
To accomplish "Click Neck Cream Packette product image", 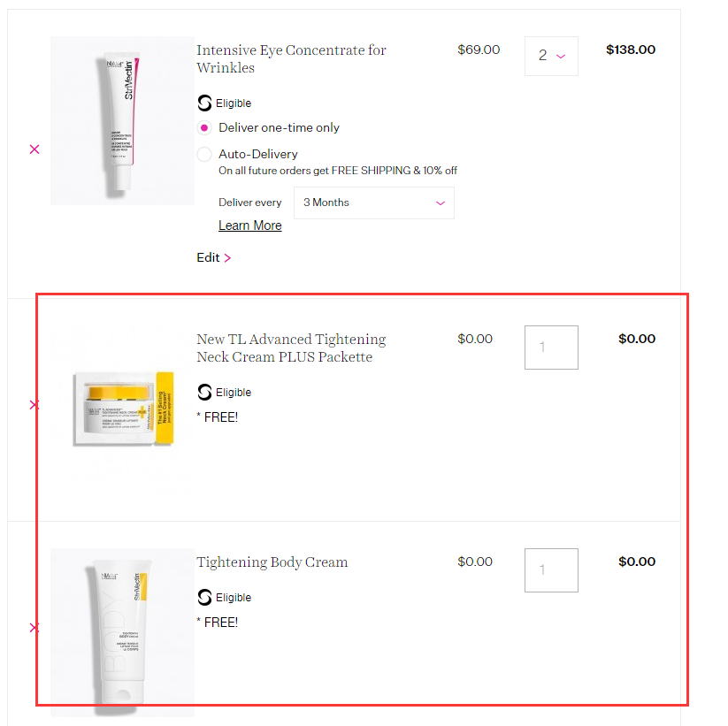I will point(122,409).
